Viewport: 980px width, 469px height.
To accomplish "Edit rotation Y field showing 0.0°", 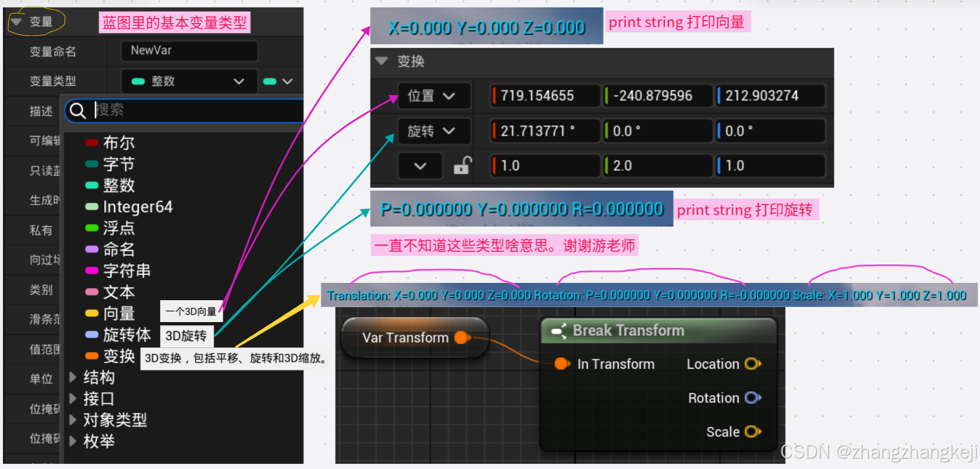I will (x=658, y=131).
